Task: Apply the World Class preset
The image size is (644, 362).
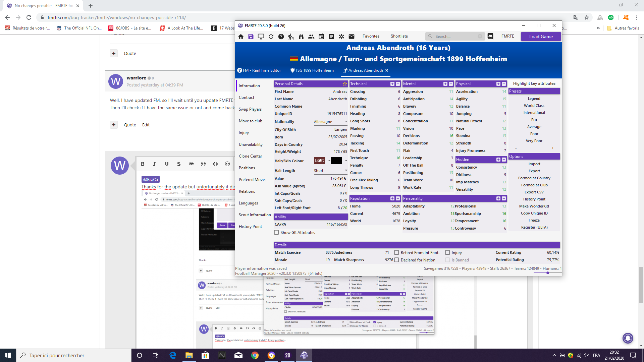Action: (x=534, y=106)
